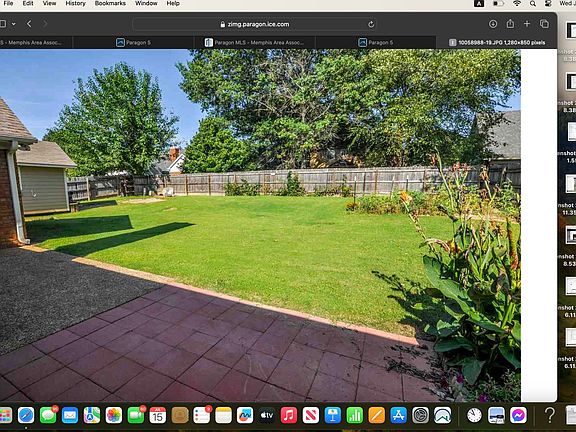
Task: Click the keyboard input source icon in menu bar
Action: tap(479, 3)
